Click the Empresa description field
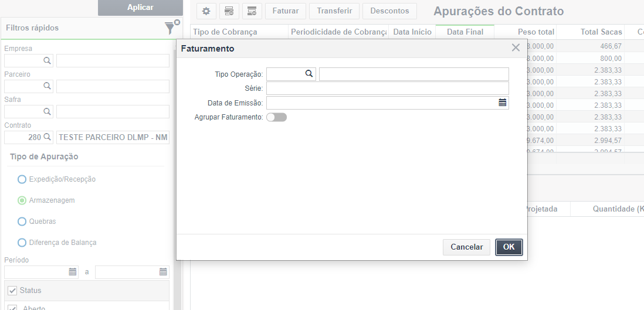The width and height of the screenshot is (644, 310). tap(113, 61)
